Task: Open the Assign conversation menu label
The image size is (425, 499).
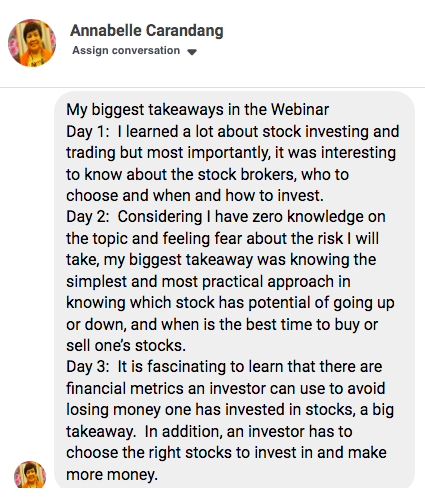Action: tap(126, 50)
